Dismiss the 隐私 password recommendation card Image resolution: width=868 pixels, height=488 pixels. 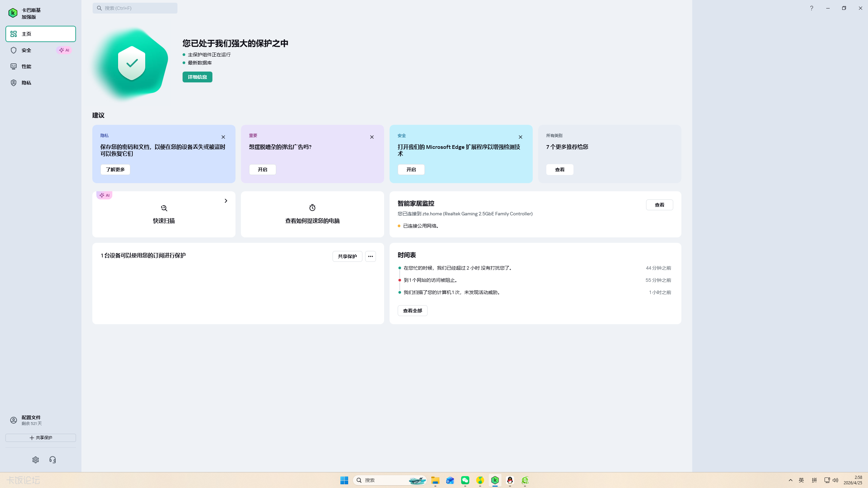pyautogui.click(x=223, y=137)
